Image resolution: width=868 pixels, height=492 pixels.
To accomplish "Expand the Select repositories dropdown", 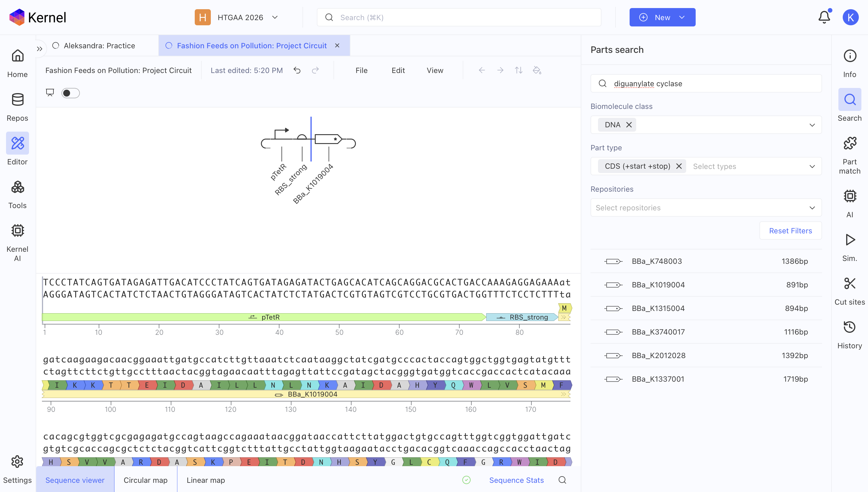I will 706,207.
